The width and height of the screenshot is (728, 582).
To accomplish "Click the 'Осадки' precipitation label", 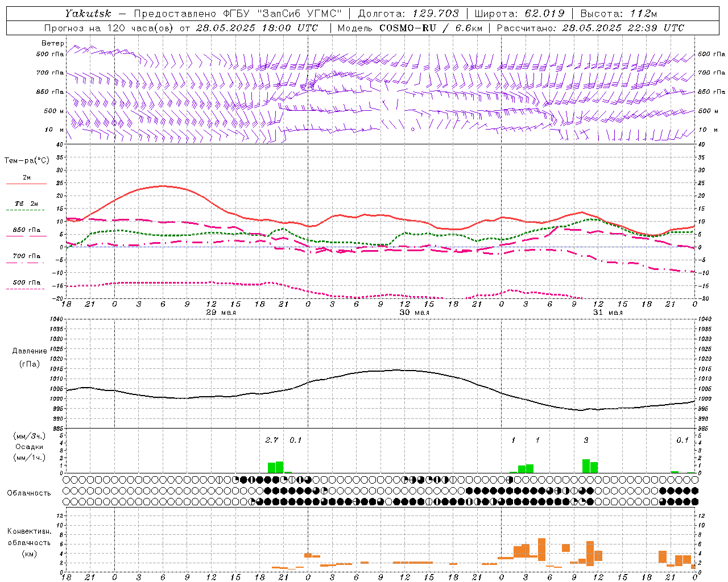I will pyautogui.click(x=30, y=447).
